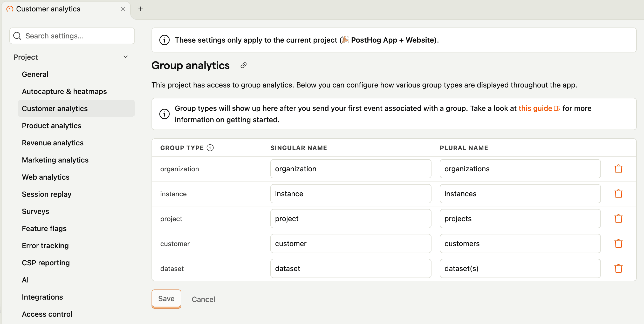Delete the customer group type
This screenshot has width=644, height=324.
[619, 244]
